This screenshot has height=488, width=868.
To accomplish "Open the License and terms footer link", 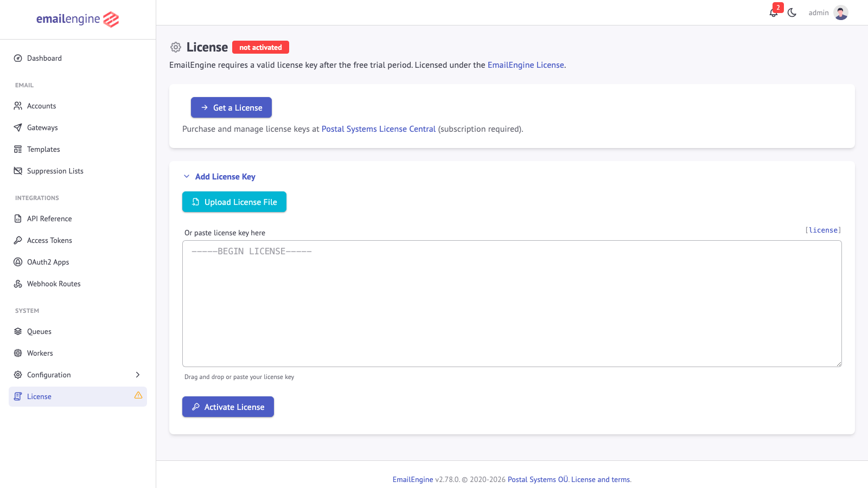I will 601,479.
